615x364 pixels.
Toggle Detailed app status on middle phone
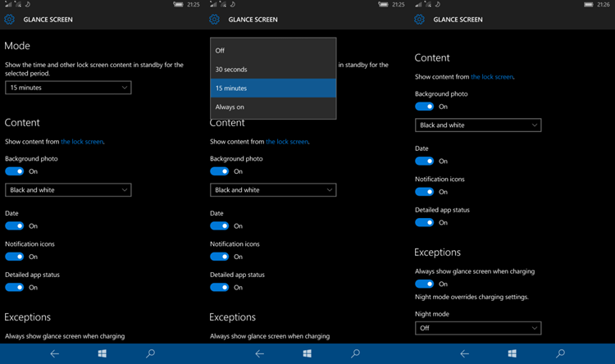(220, 288)
